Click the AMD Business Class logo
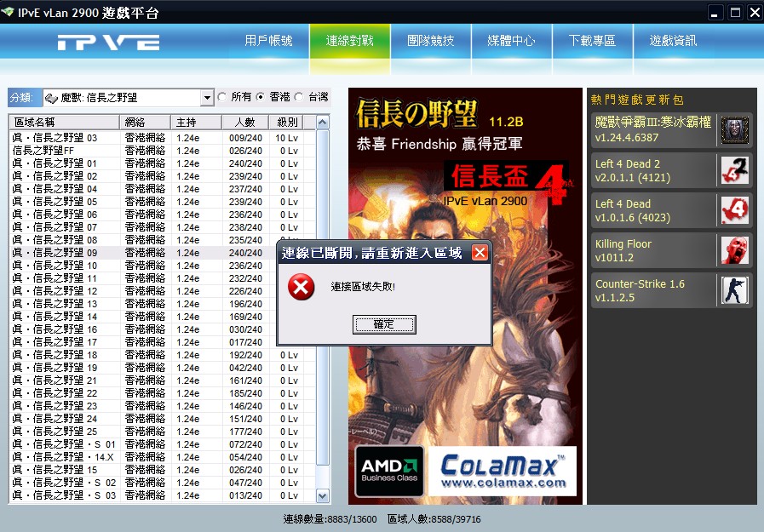The image size is (764, 532). click(389, 472)
